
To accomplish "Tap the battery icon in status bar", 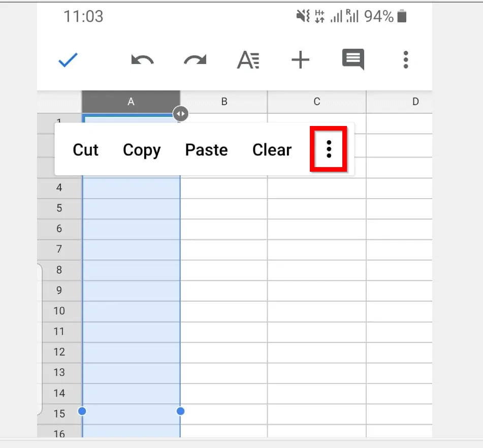I will pos(402,17).
